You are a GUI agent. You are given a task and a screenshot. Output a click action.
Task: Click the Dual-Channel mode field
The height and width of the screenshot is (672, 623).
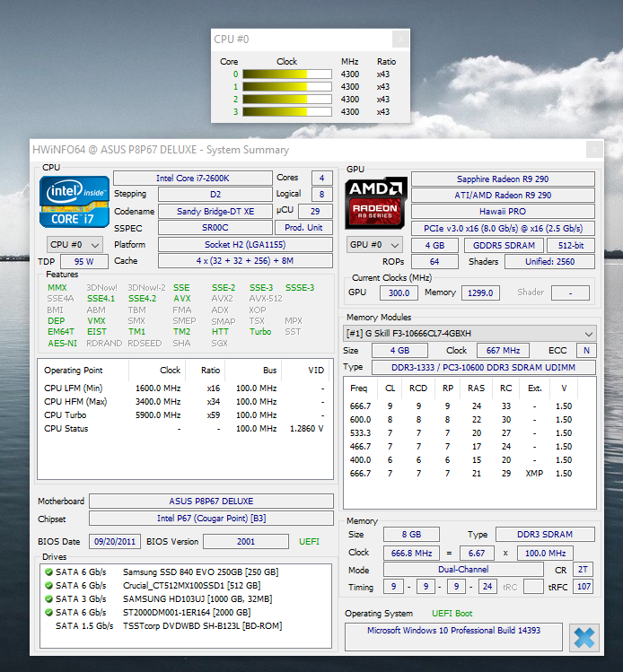coord(463,569)
